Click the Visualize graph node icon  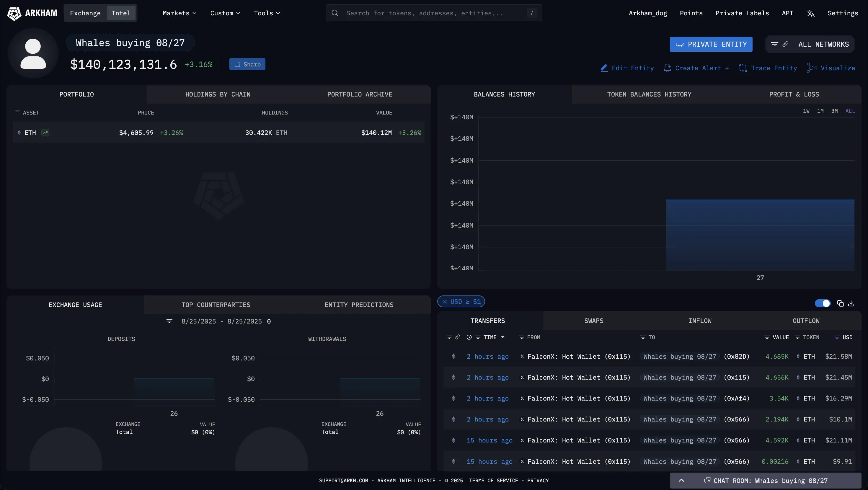point(812,68)
